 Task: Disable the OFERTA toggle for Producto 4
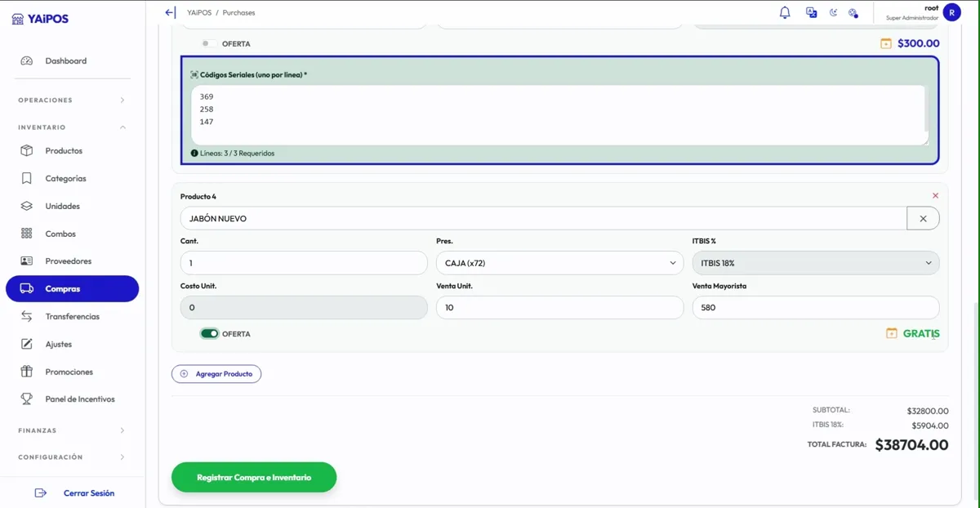[x=210, y=333]
